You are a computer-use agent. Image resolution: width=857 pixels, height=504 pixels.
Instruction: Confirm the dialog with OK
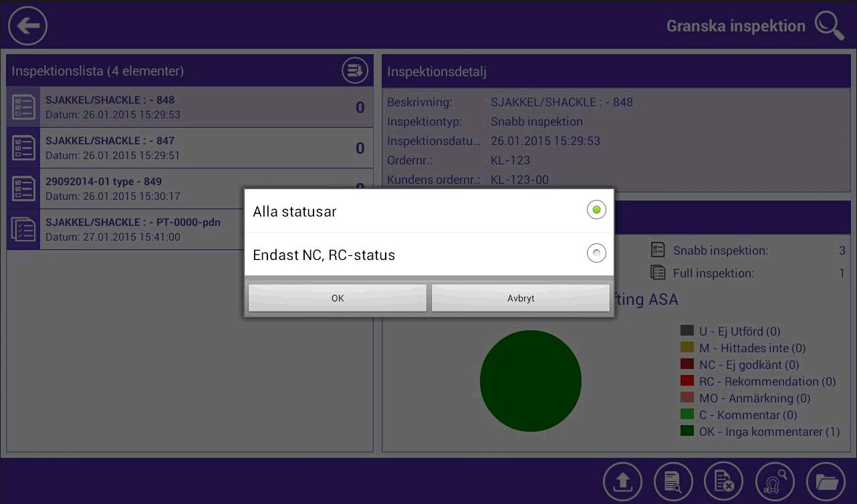338,298
